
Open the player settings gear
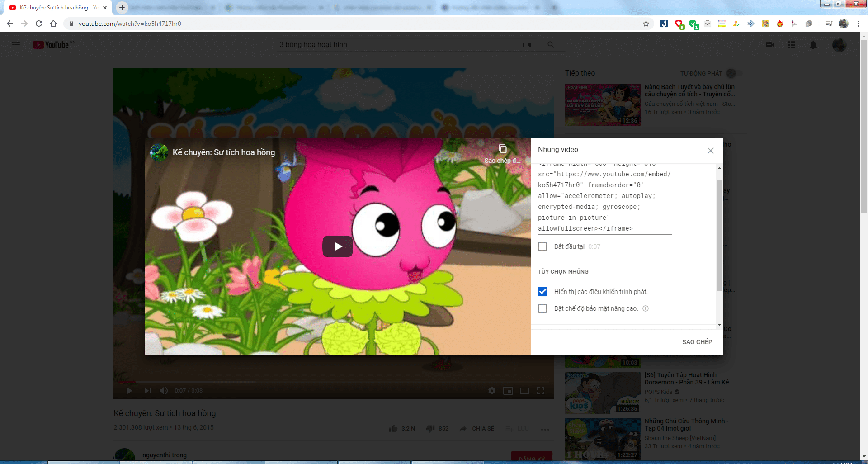coord(492,391)
